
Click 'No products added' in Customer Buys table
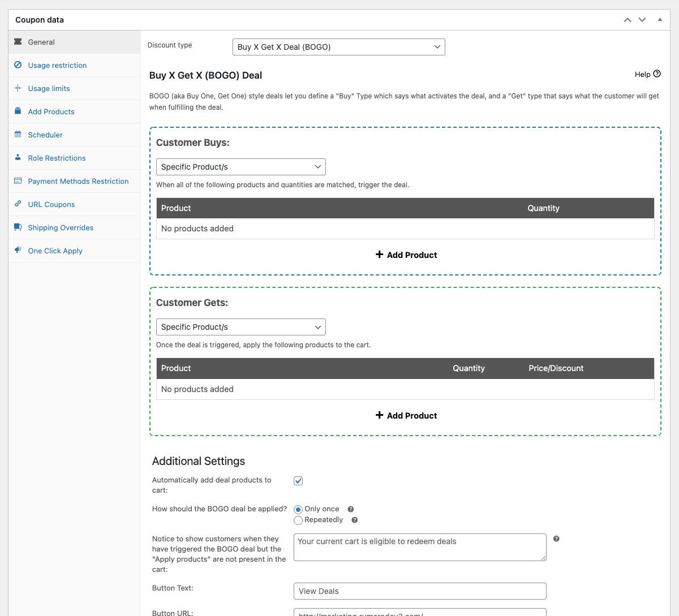point(197,229)
